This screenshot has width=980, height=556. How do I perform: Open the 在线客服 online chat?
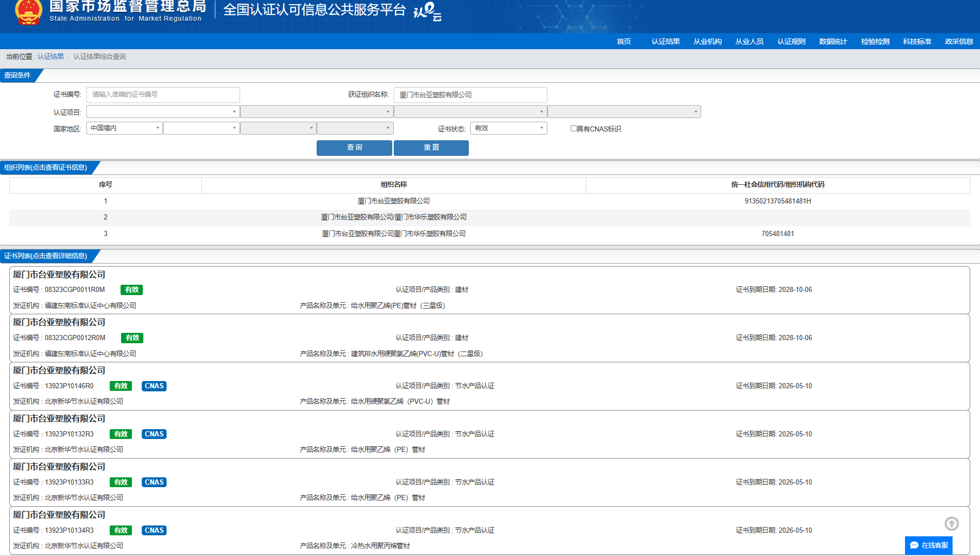coord(929,545)
